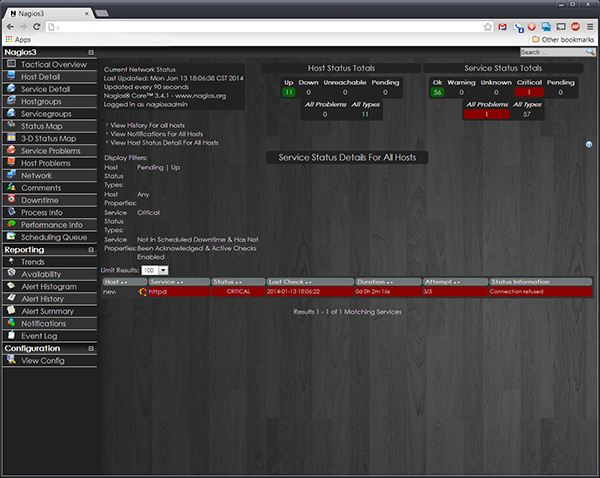Collapse the Nagios3 sidebar section
Viewport: 600px width, 478px height.
[91, 52]
